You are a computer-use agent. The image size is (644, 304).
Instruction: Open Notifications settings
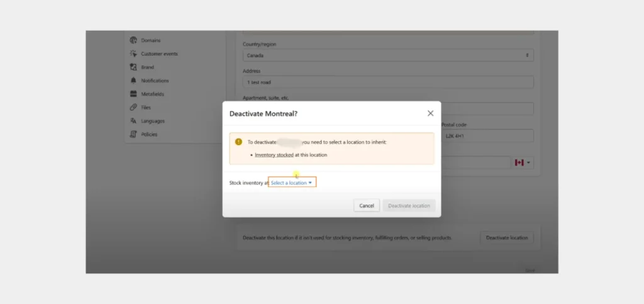click(155, 81)
